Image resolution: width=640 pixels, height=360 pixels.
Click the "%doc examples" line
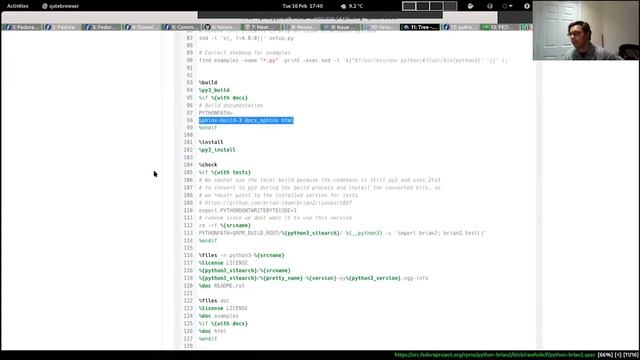[219, 316]
